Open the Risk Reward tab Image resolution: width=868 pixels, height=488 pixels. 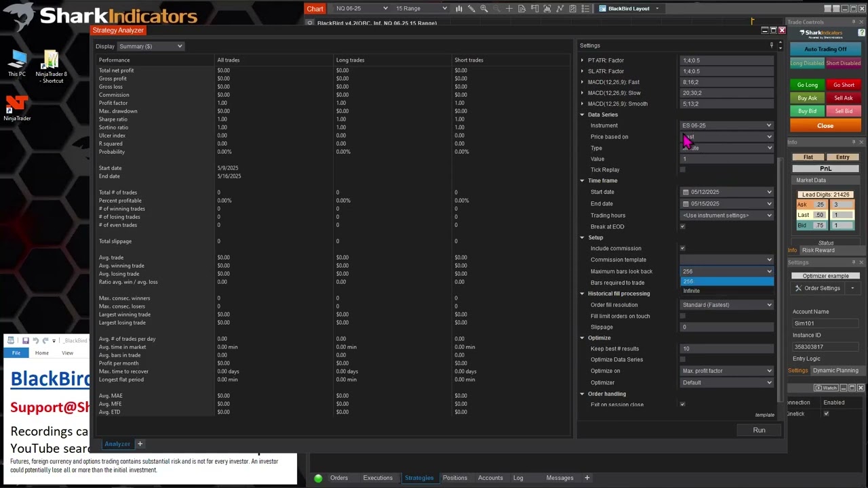(x=818, y=250)
